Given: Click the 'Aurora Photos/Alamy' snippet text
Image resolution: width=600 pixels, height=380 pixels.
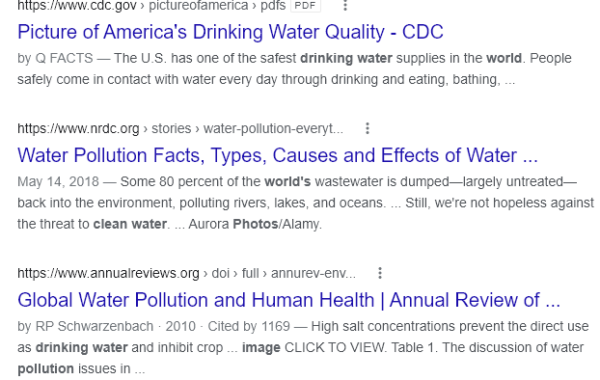Looking at the screenshot, I should pos(255,224).
